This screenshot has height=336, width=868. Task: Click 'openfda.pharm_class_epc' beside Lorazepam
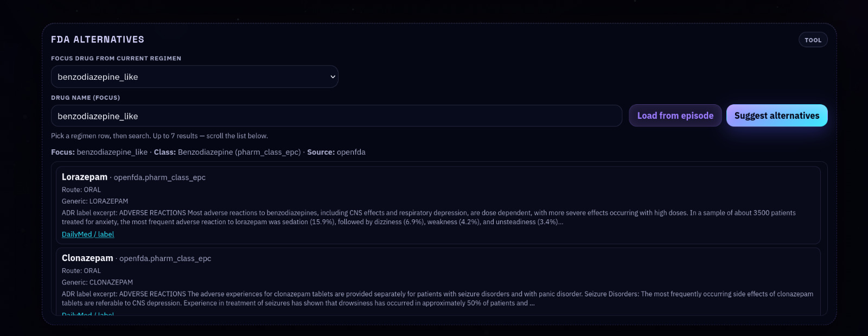[159, 177]
